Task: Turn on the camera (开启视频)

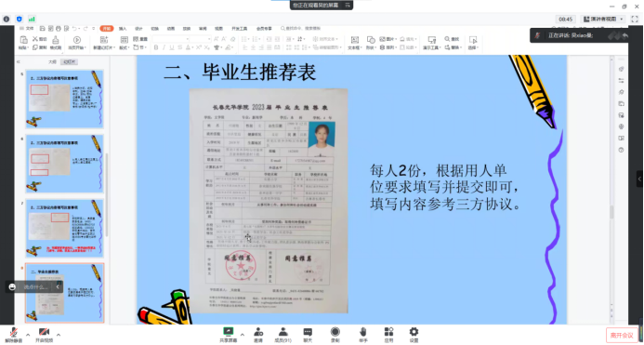Action: point(44,335)
